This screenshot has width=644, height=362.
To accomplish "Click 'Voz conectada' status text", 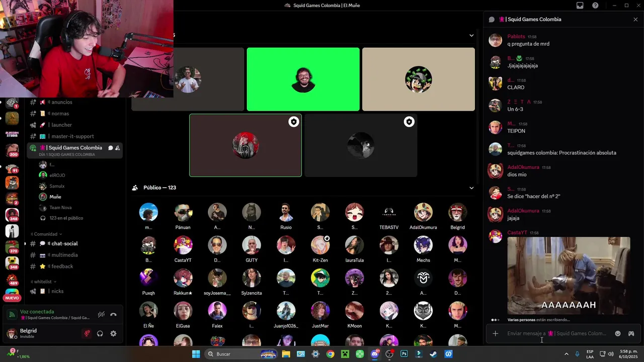I will [37, 312].
